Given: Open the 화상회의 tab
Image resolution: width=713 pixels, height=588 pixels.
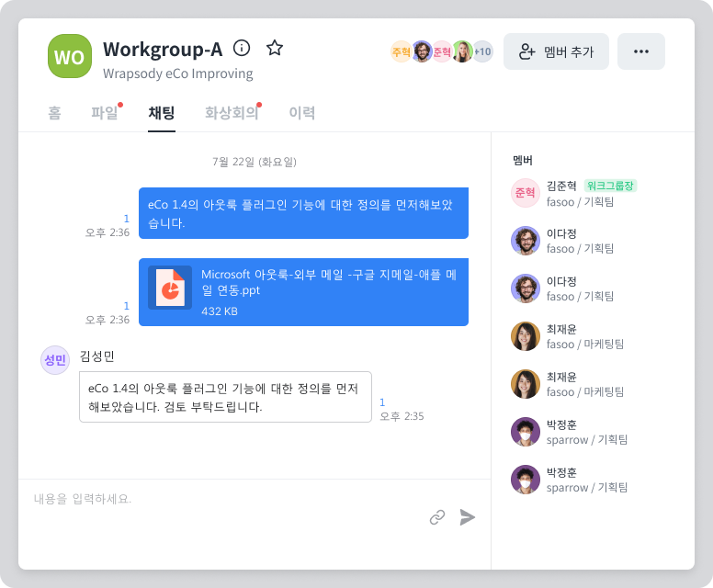Looking at the screenshot, I should [232, 112].
